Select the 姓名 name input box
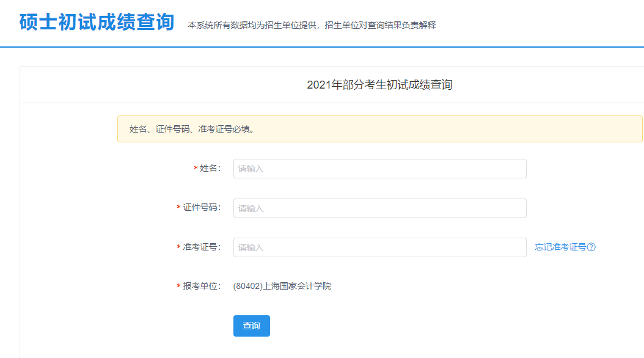Image resolution: width=644 pixels, height=358 pixels. [379, 169]
